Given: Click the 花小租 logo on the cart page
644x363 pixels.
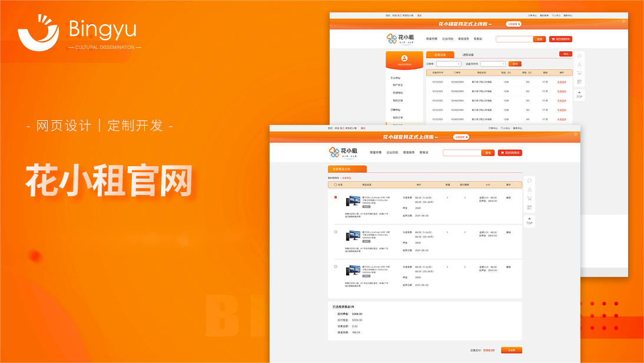Looking at the screenshot, I should (x=343, y=153).
